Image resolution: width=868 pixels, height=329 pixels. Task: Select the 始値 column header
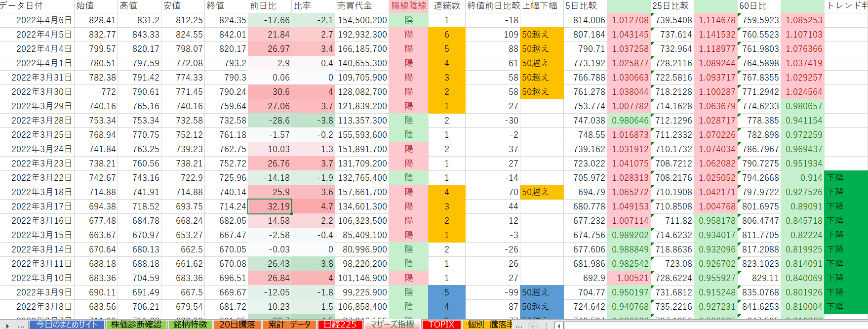(x=96, y=6)
